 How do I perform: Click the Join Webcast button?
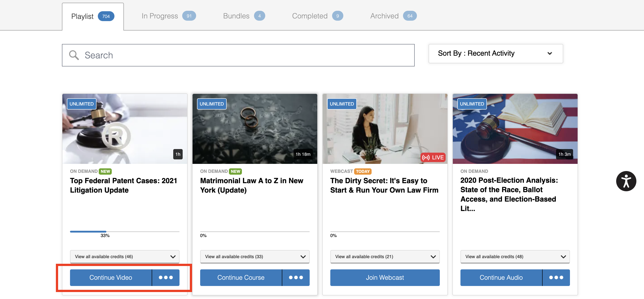click(385, 277)
